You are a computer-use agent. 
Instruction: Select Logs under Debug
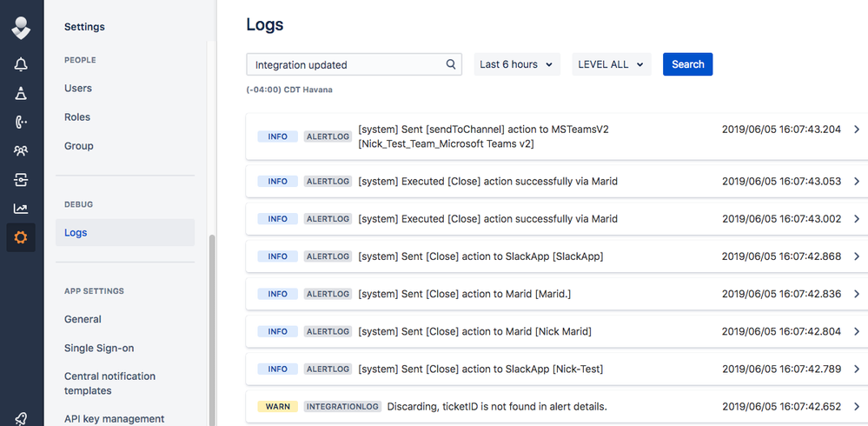pos(125,233)
